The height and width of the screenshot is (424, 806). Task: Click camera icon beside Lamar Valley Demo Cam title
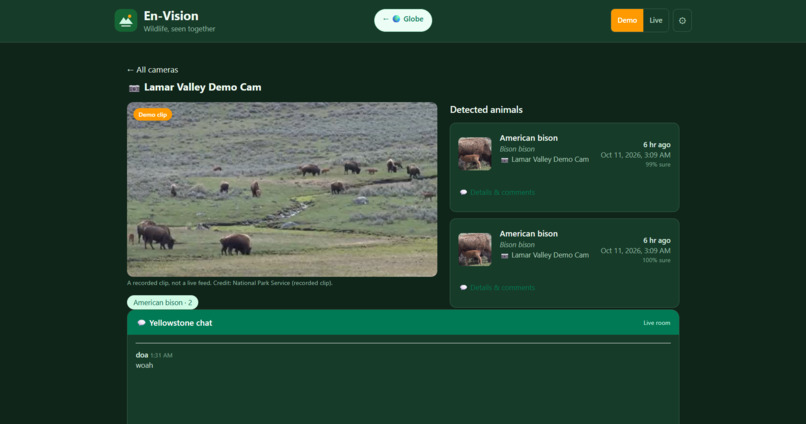[x=134, y=88]
